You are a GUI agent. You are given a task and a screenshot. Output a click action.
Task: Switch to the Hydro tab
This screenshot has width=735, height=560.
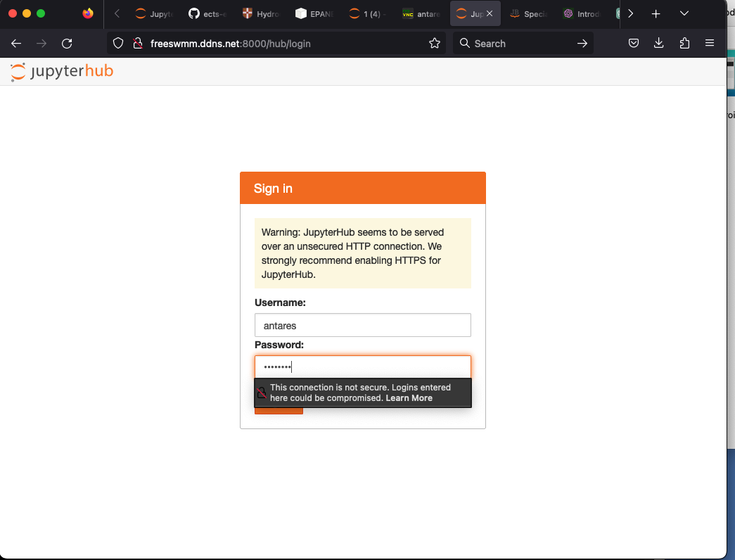261,14
